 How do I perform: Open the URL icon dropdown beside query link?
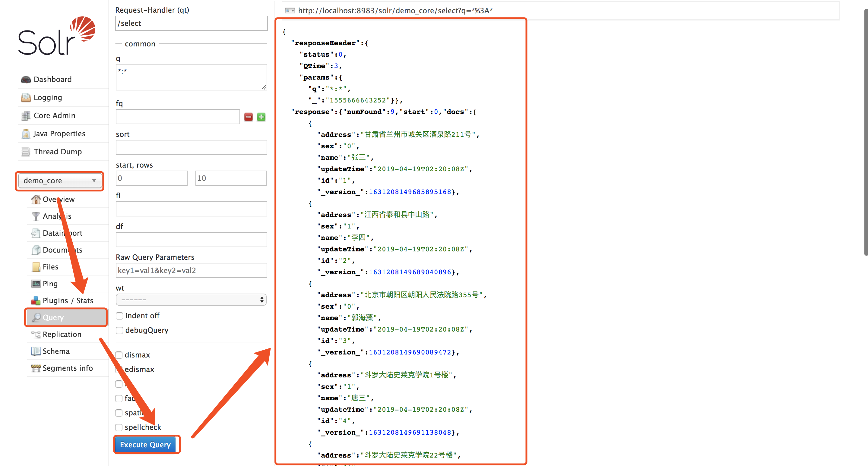(x=290, y=11)
